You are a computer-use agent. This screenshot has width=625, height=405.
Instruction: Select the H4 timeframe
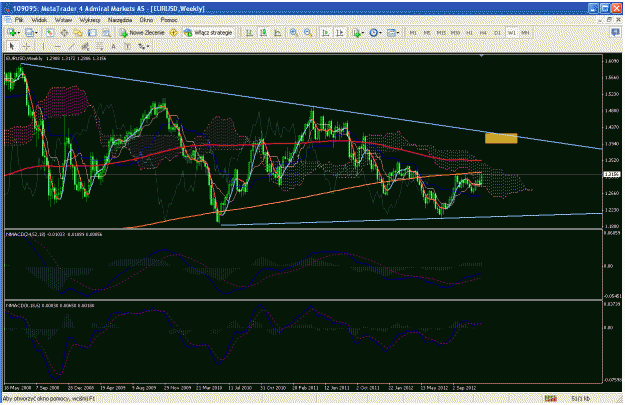[x=483, y=33]
